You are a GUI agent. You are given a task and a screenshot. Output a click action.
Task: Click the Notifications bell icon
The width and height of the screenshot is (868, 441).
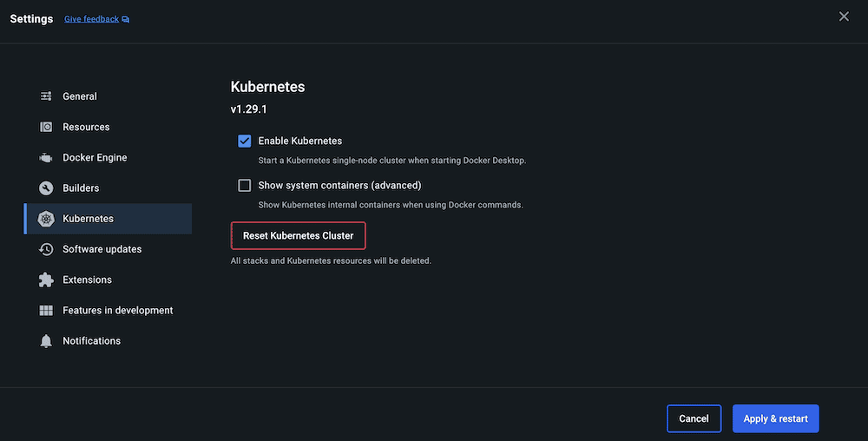click(x=46, y=341)
